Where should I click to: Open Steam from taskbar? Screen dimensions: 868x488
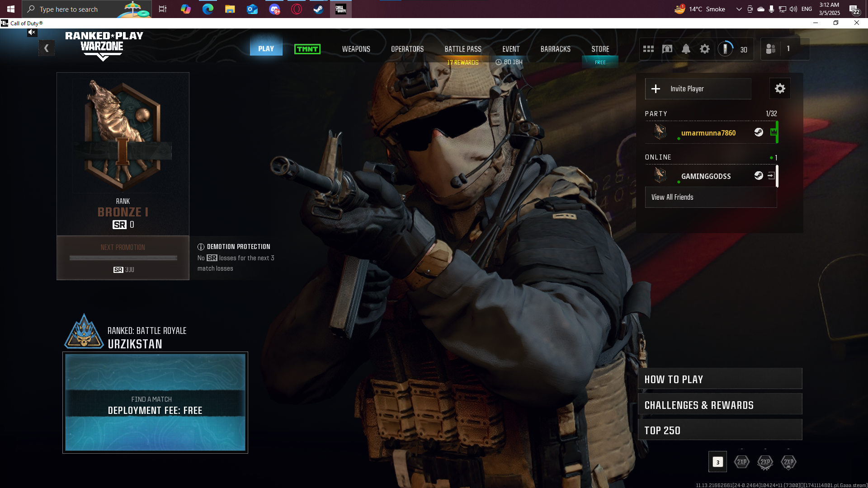[x=319, y=9]
